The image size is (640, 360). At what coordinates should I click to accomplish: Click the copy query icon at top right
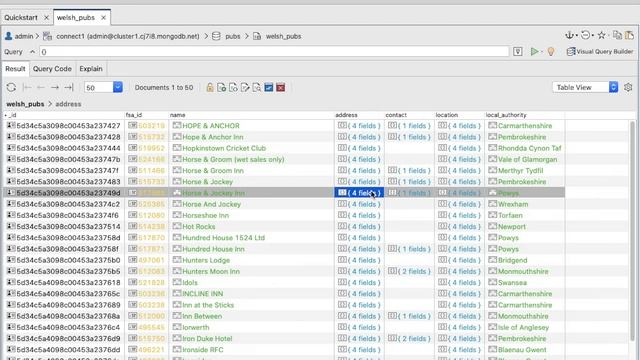click(617, 36)
